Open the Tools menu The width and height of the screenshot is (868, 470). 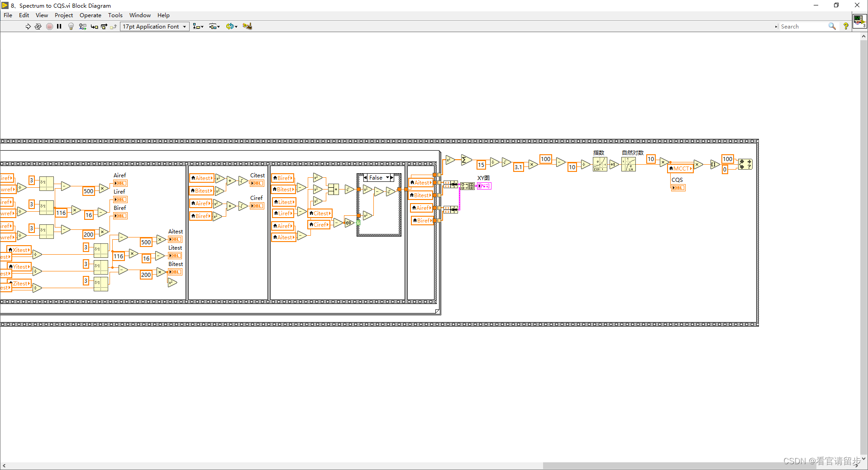[115, 15]
